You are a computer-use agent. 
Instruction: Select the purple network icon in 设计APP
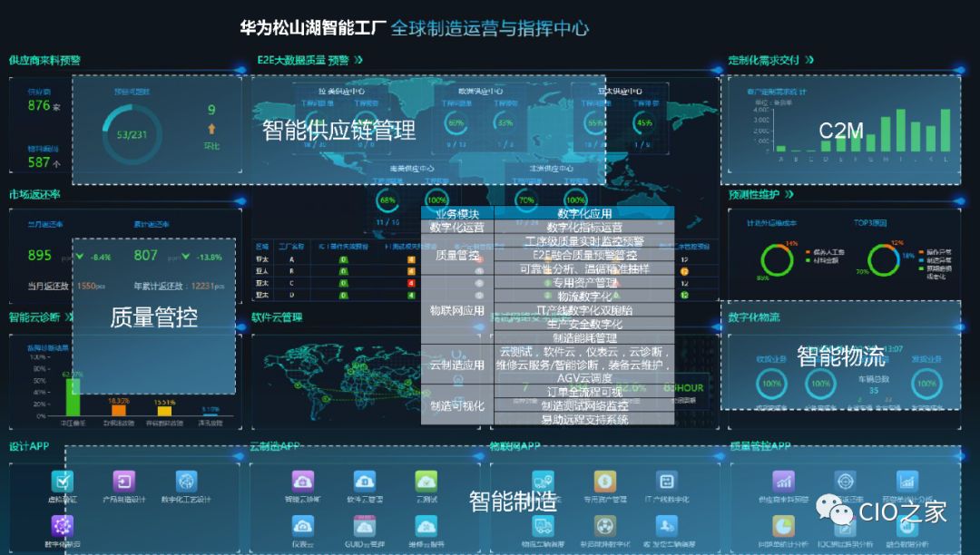pos(62,526)
